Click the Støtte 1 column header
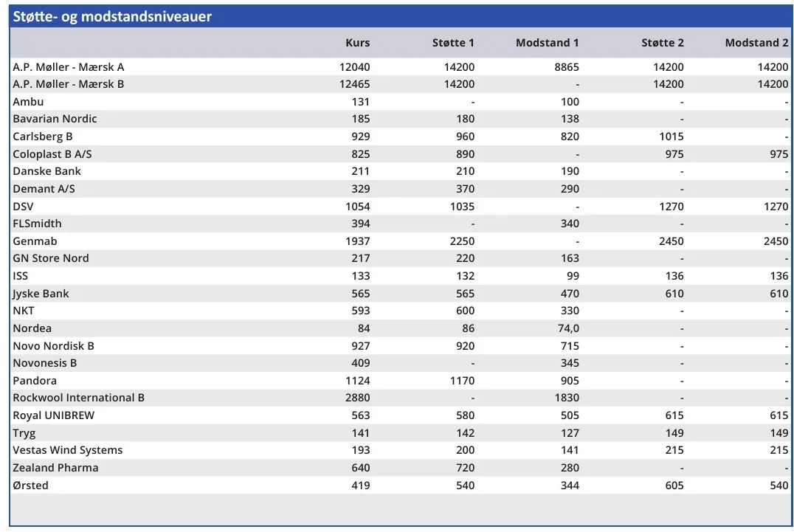Viewport: 794px width, 532px height. (453, 43)
